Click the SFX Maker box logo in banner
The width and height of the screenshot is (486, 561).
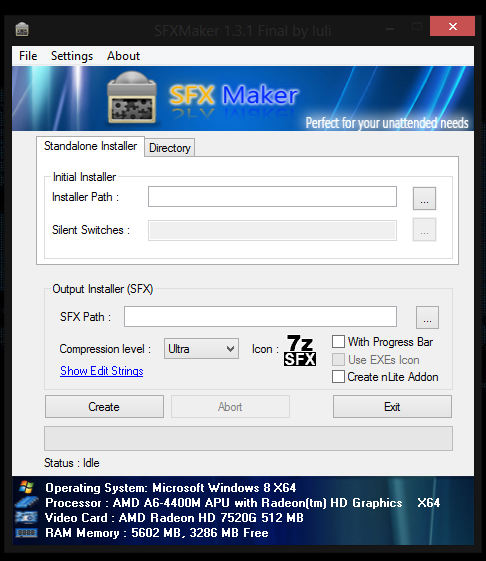(x=132, y=97)
